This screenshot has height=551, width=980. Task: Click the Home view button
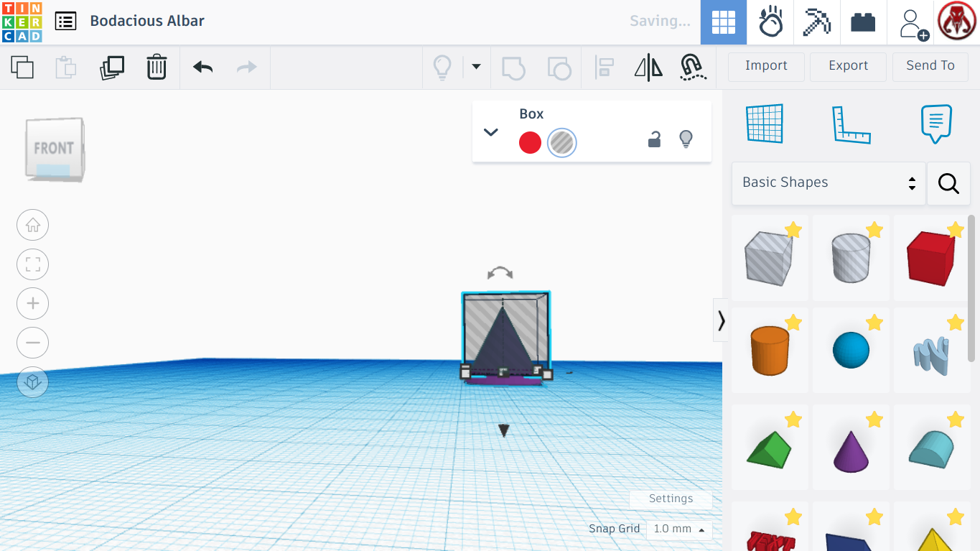click(33, 226)
